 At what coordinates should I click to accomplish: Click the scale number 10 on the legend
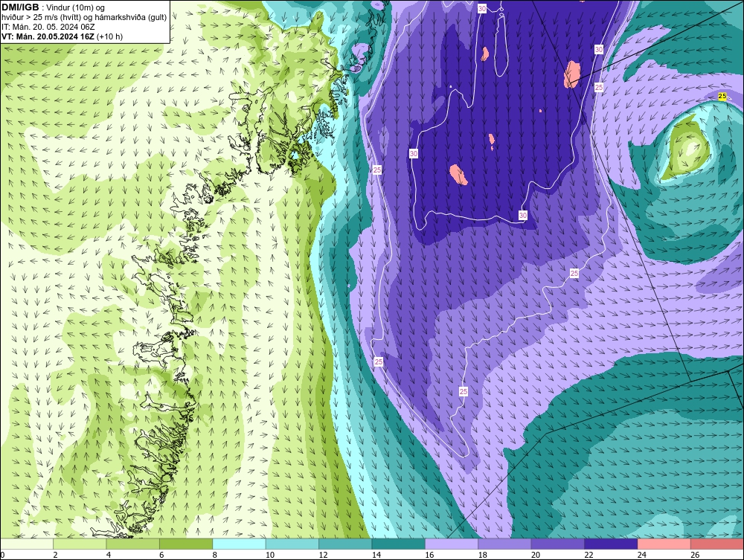click(x=270, y=555)
